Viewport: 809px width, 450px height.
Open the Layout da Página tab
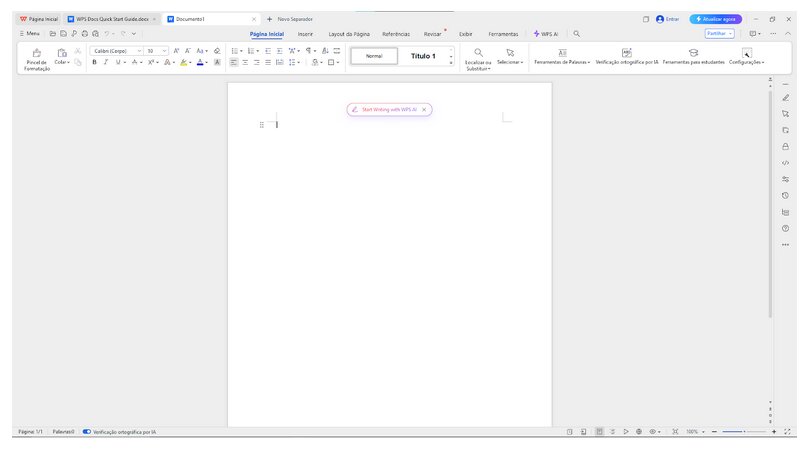(348, 33)
